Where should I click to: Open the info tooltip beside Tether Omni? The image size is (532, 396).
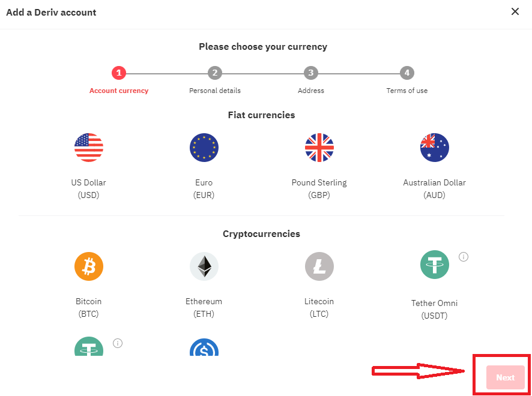point(463,256)
